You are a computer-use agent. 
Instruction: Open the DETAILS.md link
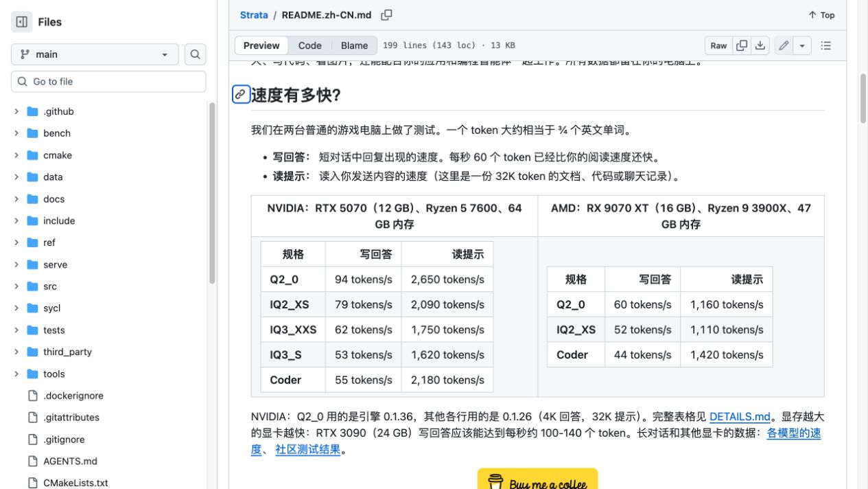(x=740, y=417)
